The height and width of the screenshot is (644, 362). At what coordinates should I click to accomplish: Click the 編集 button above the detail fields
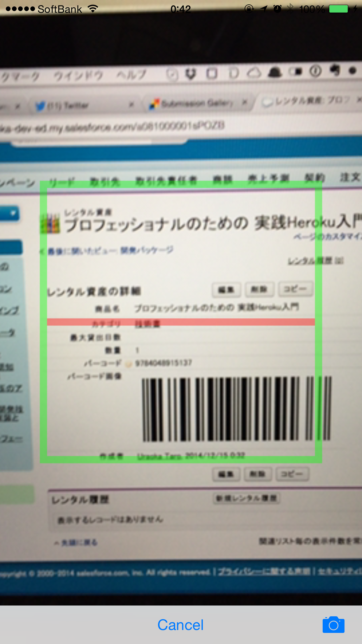(226, 290)
